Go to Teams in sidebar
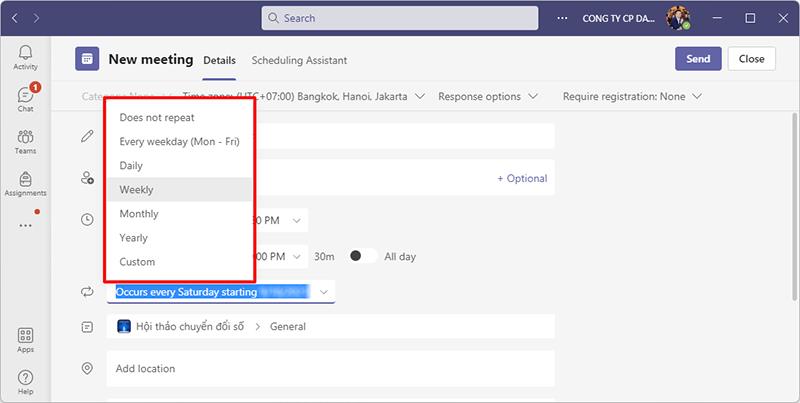This screenshot has height=403, width=800. click(26, 141)
